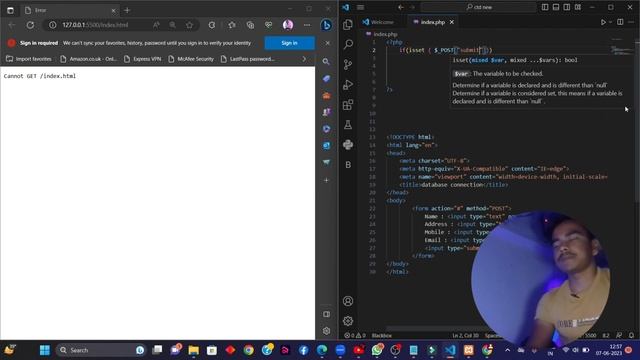
Task: Open the Edge profile avatar
Action: click(288, 25)
